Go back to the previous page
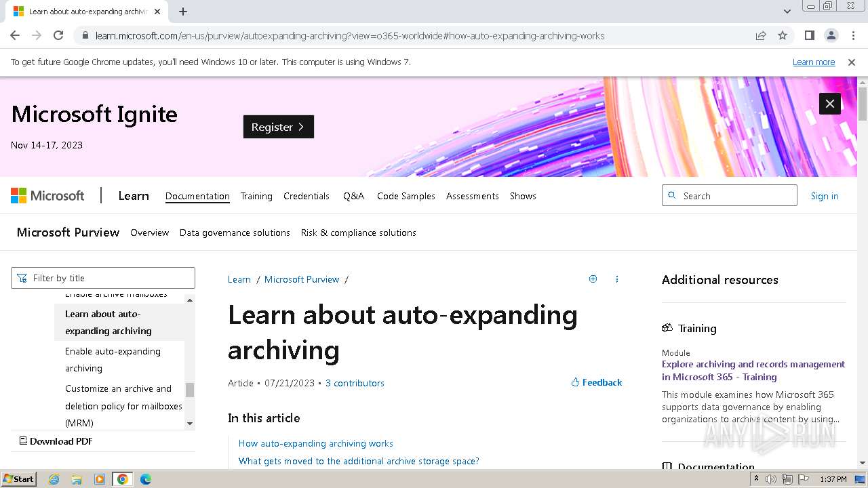 pos(15,35)
